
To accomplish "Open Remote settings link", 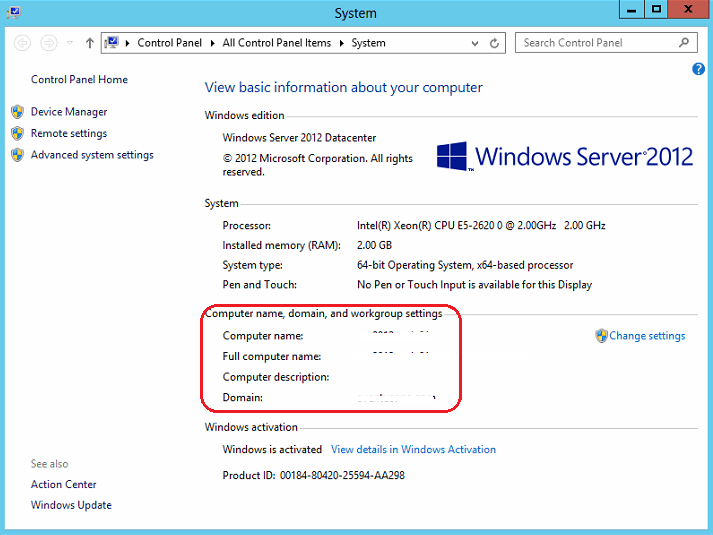I will click(69, 133).
